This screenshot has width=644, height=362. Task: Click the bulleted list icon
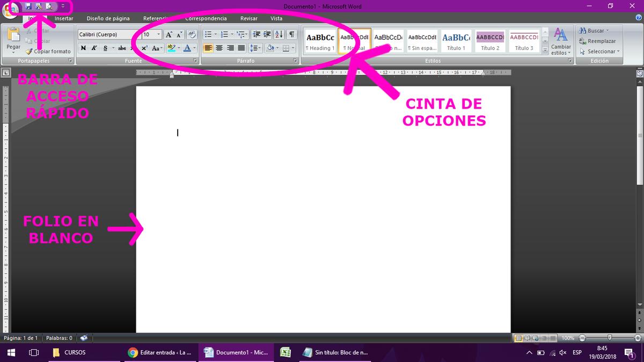pos(209,34)
